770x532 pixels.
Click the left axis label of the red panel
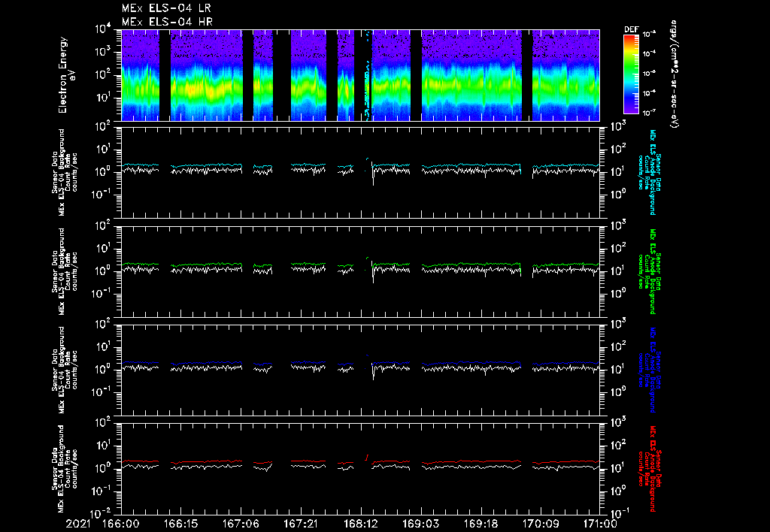[65, 469]
